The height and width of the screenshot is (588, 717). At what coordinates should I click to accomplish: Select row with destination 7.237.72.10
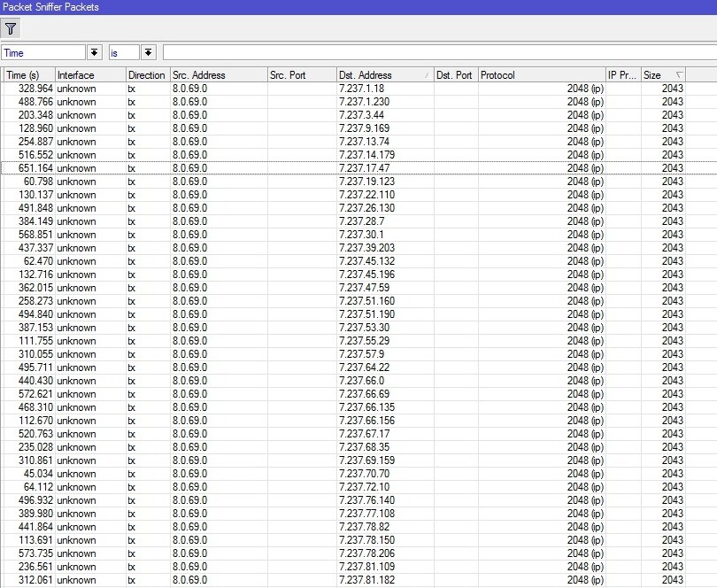point(358,486)
